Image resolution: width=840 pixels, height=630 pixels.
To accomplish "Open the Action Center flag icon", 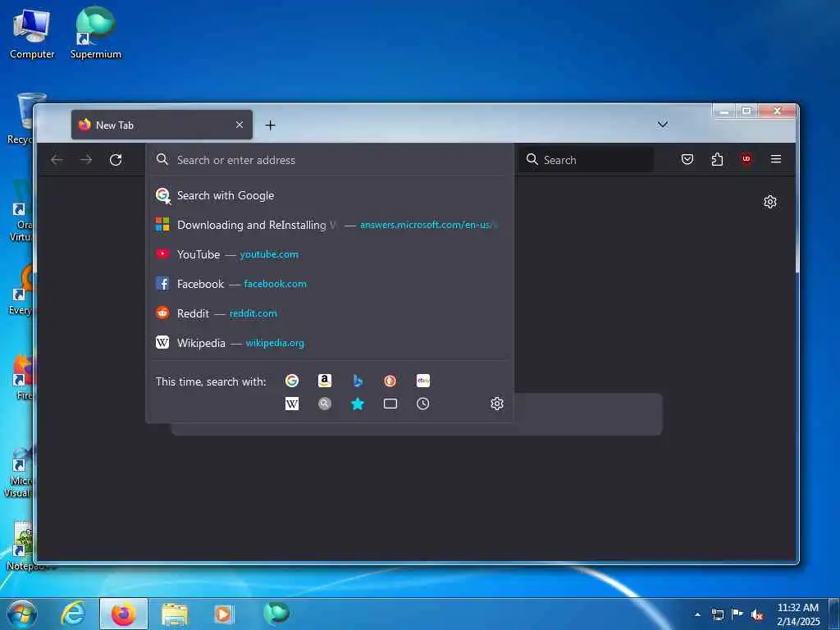I will click(737, 614).
